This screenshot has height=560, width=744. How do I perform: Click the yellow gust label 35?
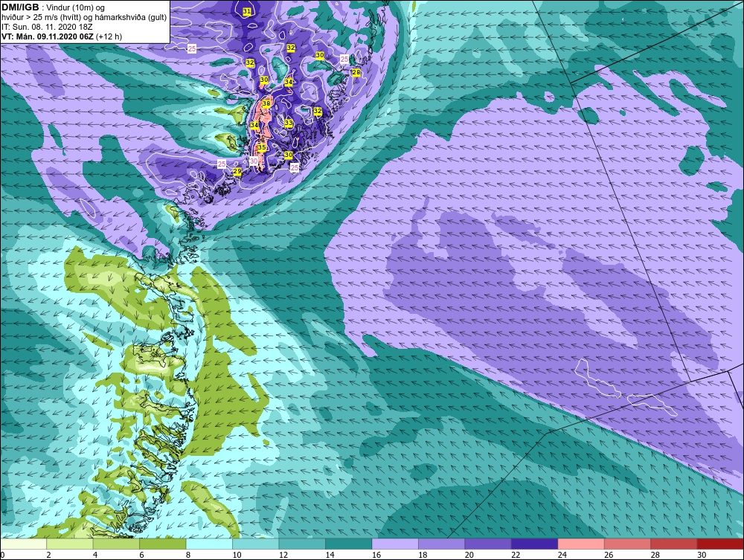261,147
